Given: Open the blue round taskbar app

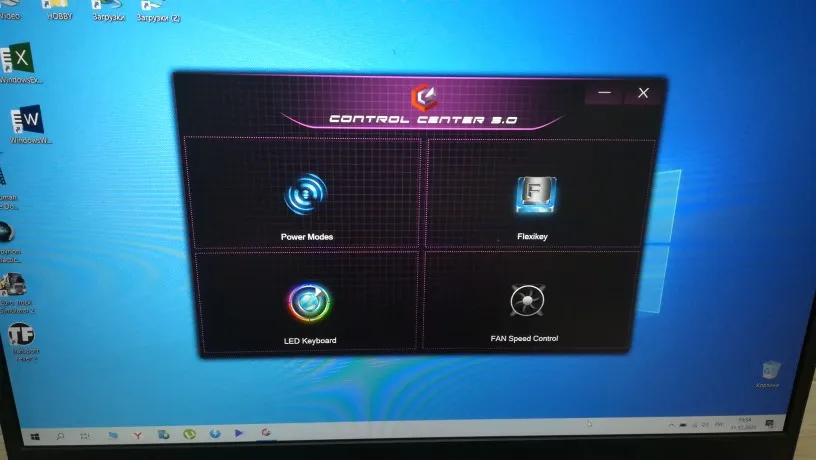Looking at the screenshot, I should coord(214,433).
